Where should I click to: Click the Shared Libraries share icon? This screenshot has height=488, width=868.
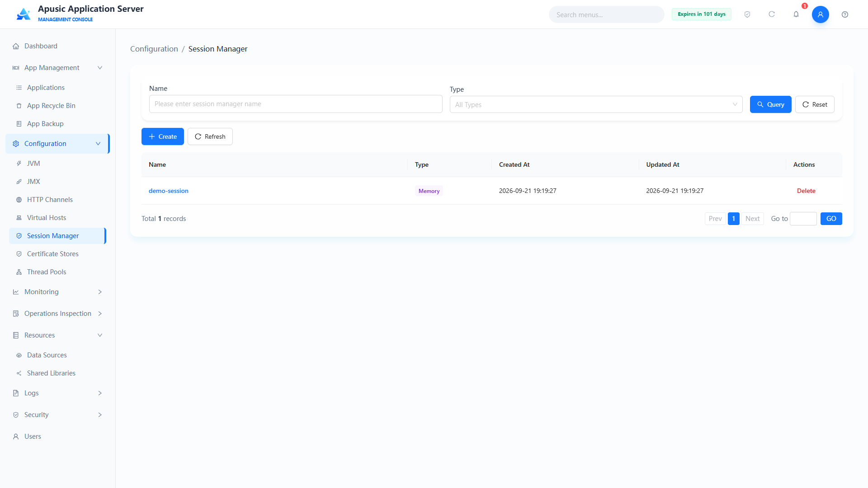pyautogui.click(x=19, y=373)
